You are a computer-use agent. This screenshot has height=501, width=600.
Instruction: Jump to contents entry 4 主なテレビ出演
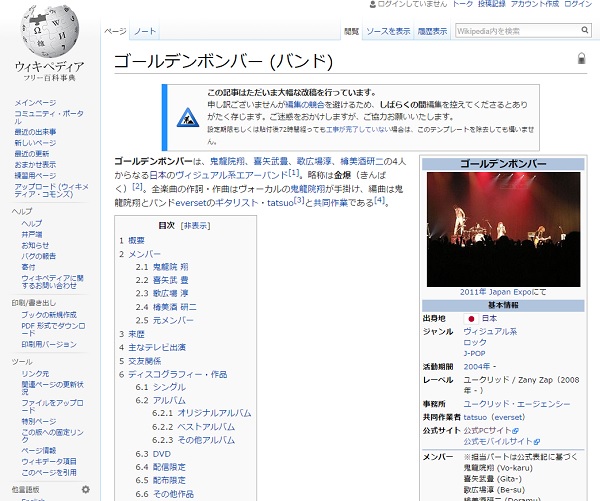pyautogui.click(x=152, y=348)
